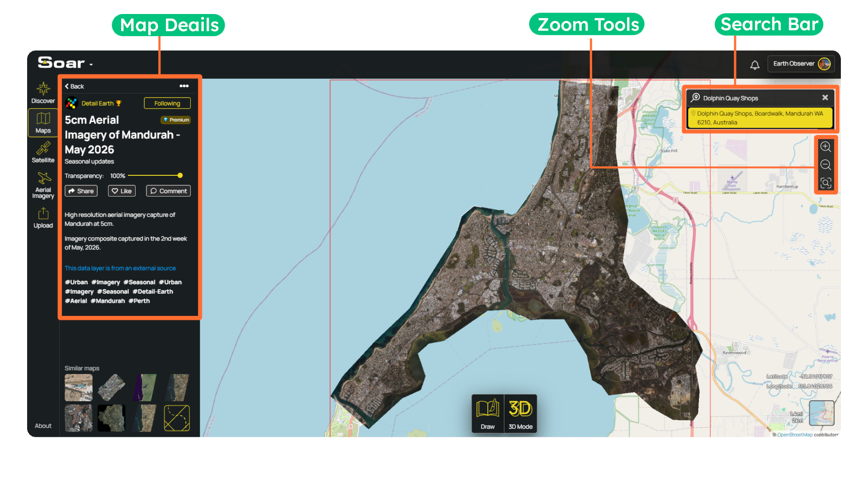Viewport: 868px width, 488px height.
Task: Open the Detail Earth author name
Action: [x=97, y=103]
